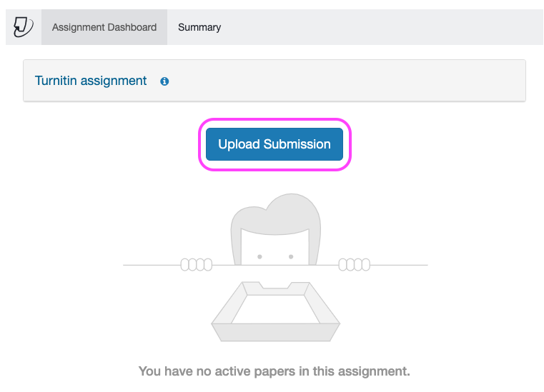Screen dimensions: 544x392
Task: Click the character's right eye dot
Action: pos(291,256)
